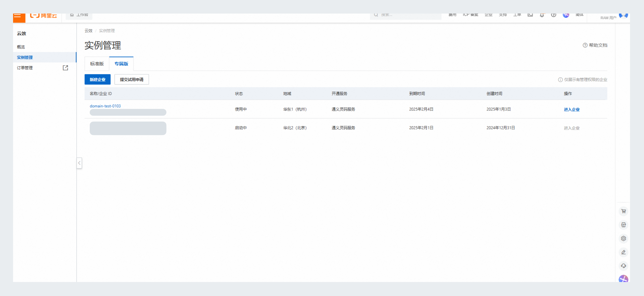The width and height of the screenshot is (644, 296).
Task: Click the 提交试用申请 button
Action: 131,80
